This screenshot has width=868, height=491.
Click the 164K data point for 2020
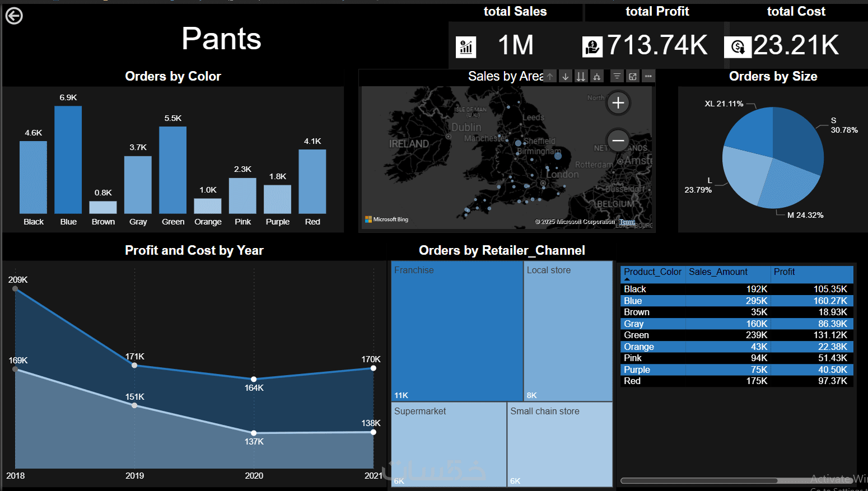click(x=254, y=379)
